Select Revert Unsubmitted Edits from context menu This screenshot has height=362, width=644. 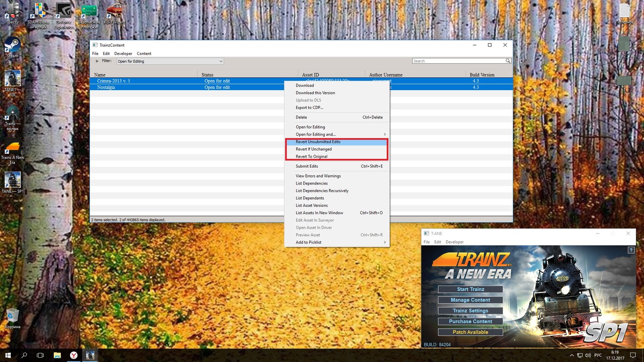[x=318, y=142]
